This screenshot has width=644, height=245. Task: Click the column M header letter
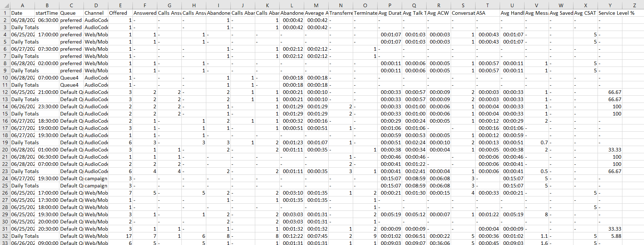316,5
